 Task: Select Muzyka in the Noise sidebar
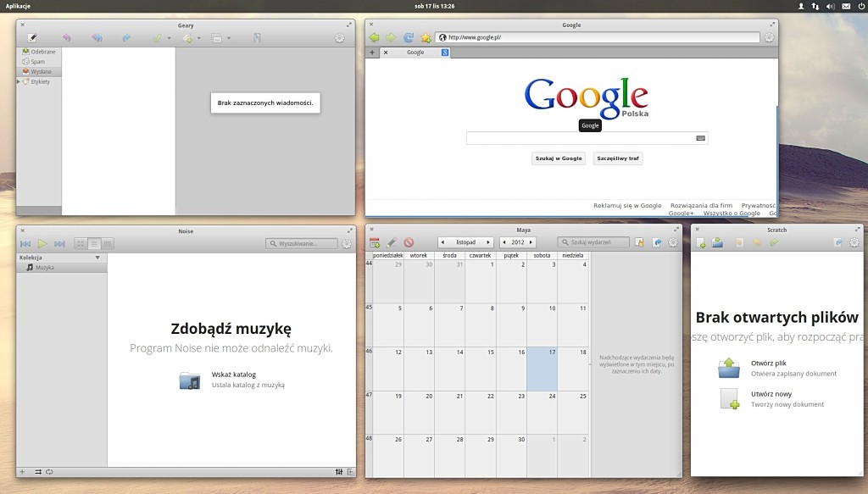point(61,267)
